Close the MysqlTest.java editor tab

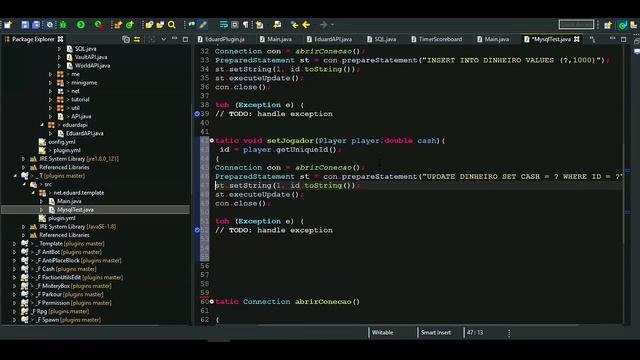[x=576, y=39]
